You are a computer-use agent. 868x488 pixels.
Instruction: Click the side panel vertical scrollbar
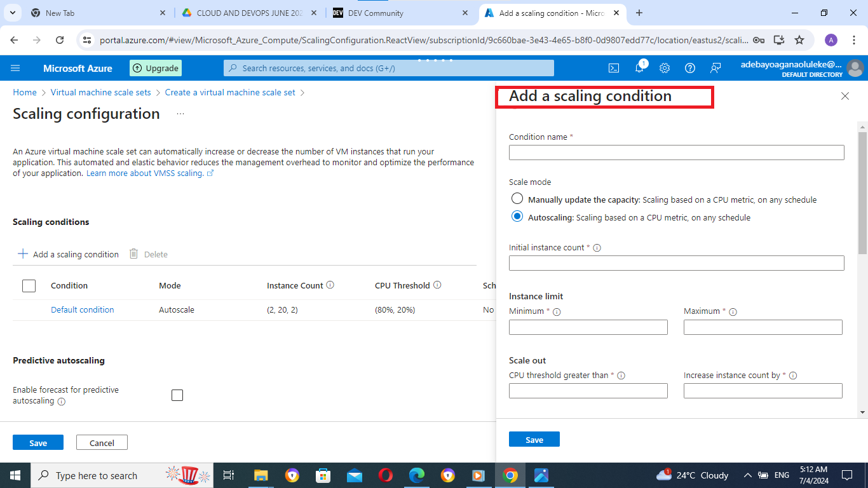[x=862, y=193]
